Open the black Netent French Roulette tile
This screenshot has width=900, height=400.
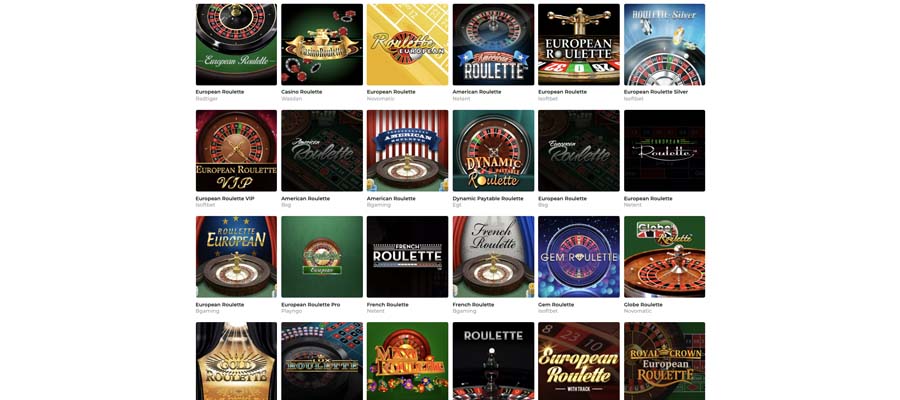coord(408,257)
